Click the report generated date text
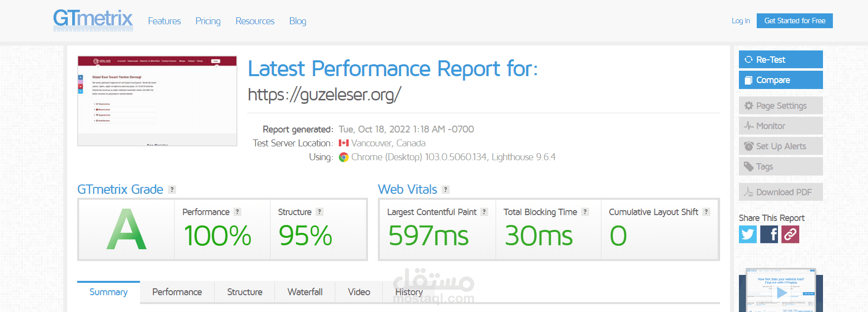Screen dimensions: 868x312 click(406, 129)
